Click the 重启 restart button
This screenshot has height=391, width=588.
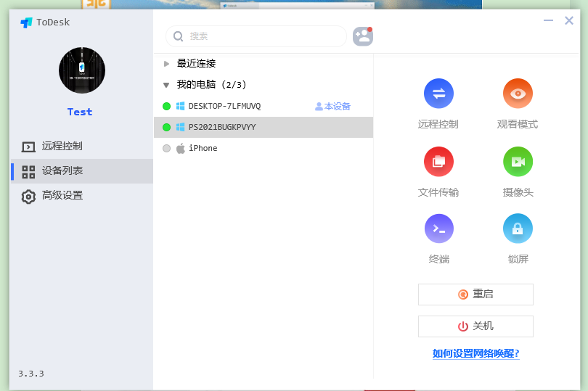[x=475, y=295]
